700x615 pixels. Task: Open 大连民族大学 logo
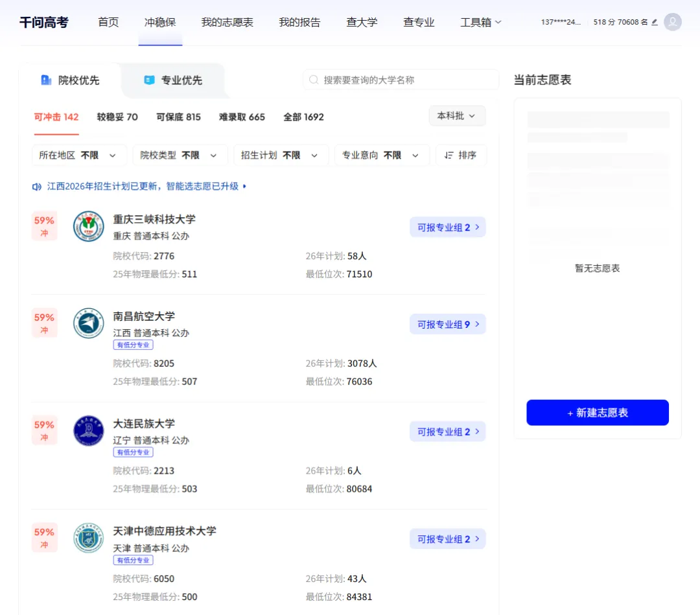pyautogui.click(x=88, y=431)
